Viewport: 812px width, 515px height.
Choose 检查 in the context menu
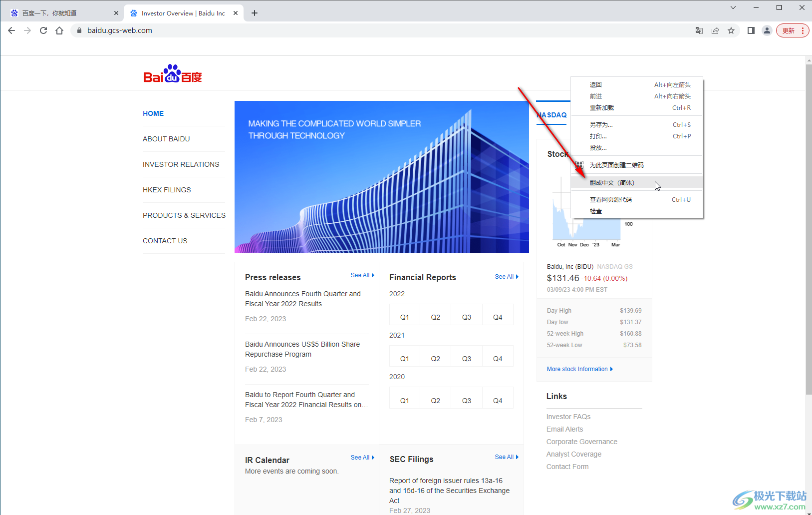[x=637, y=211]
